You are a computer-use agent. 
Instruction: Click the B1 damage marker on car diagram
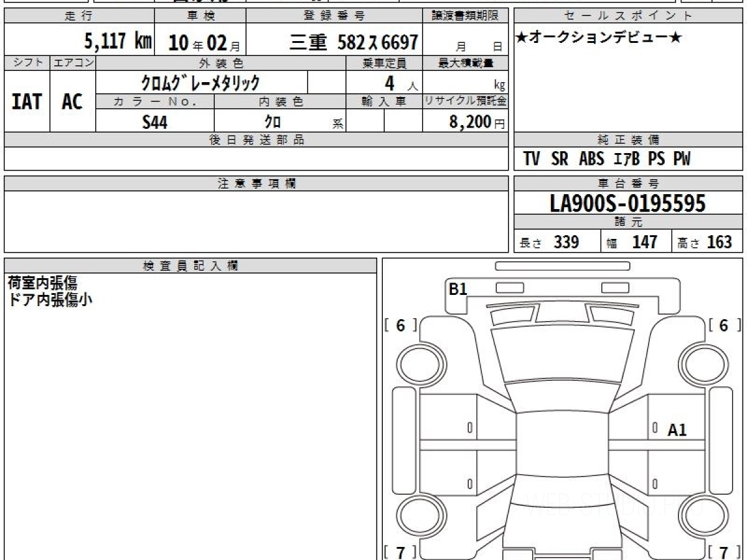(458, 289)
